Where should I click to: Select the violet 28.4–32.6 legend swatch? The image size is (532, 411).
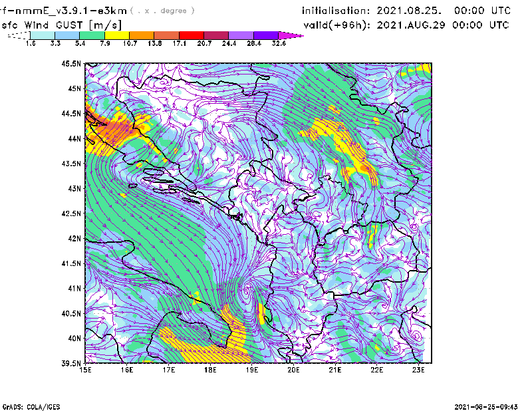(x=265, y=35)
